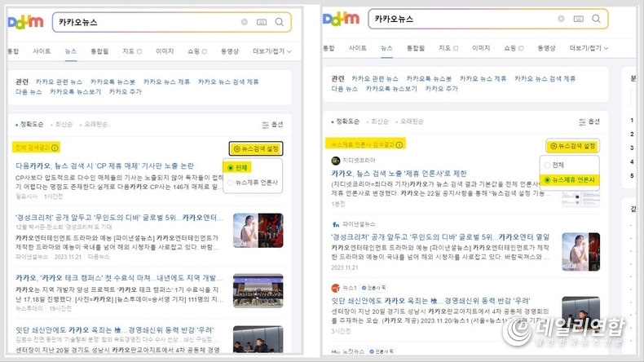Screen dimensions: 644x362
Task: Open 카카오톡 뉴스보기 link in right screenshot
Action: (x=391, y=89)
